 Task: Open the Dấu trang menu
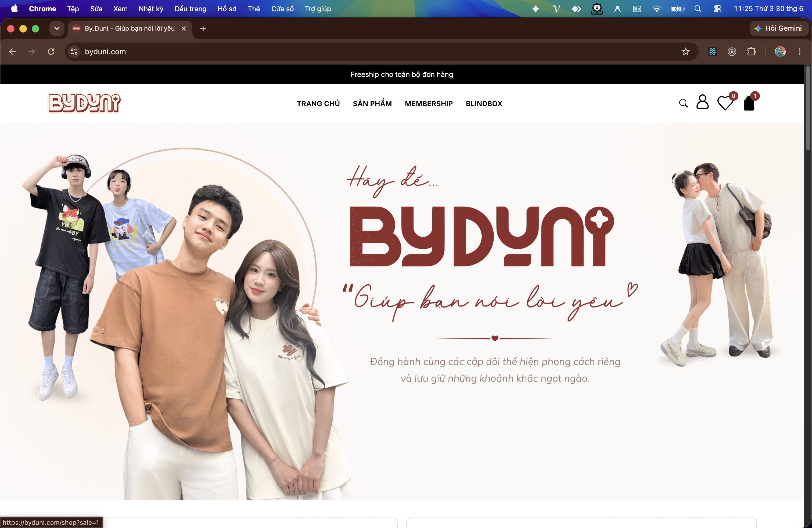[191, 9]
